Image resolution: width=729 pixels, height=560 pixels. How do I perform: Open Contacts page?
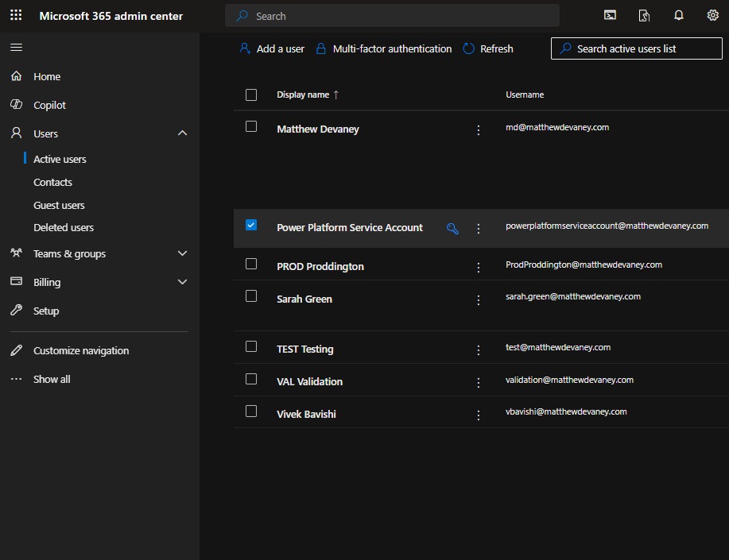[52, 182]
